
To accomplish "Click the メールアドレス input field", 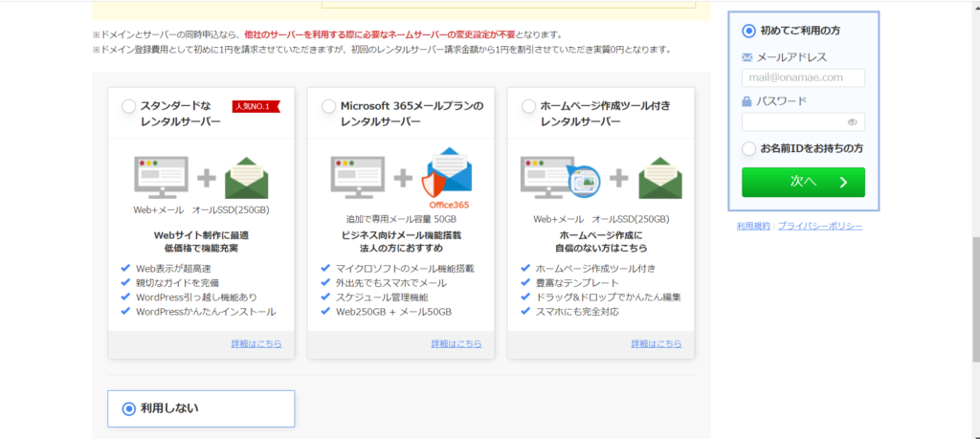I will 803,78.
